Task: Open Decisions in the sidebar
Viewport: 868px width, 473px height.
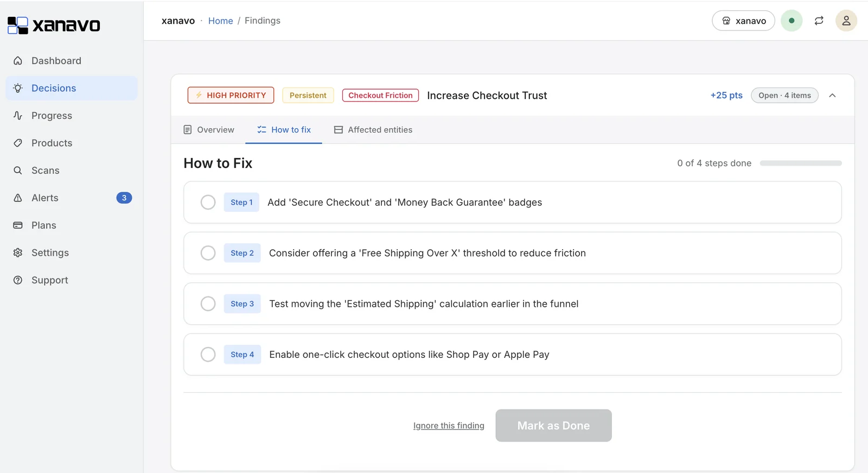Action: (x=72, y=88)
